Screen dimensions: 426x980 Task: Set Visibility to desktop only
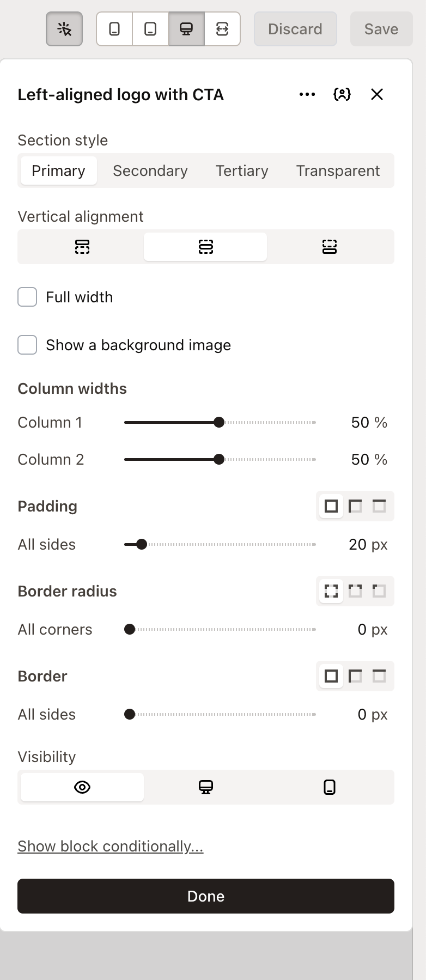pos(205,787)
